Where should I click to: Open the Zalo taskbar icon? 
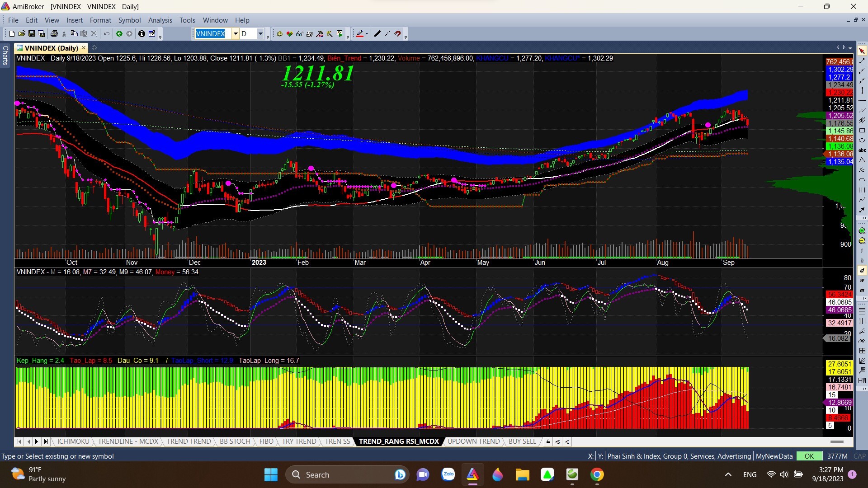coord(448,474)
